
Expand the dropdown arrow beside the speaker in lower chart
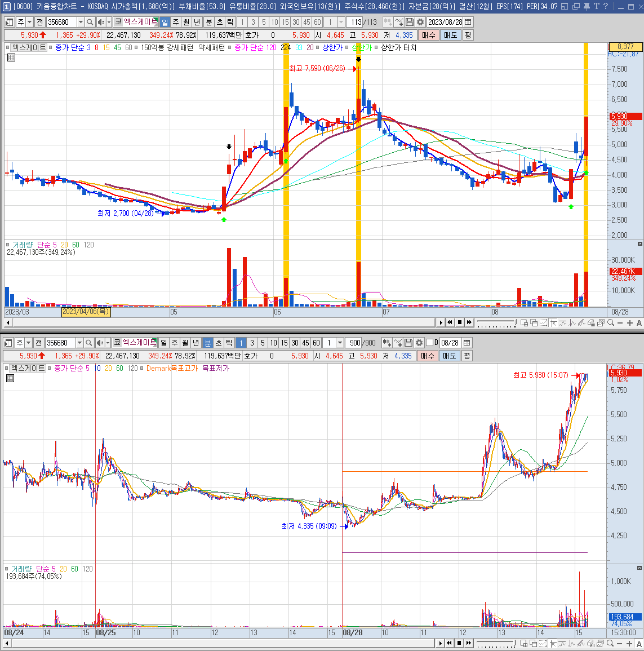pyautogui.click(x=108, y=343)
